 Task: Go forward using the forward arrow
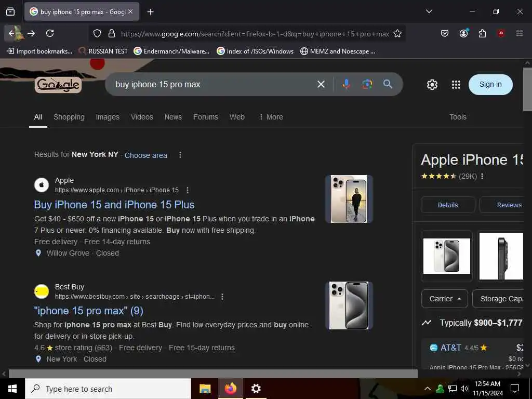click(31, 33)
